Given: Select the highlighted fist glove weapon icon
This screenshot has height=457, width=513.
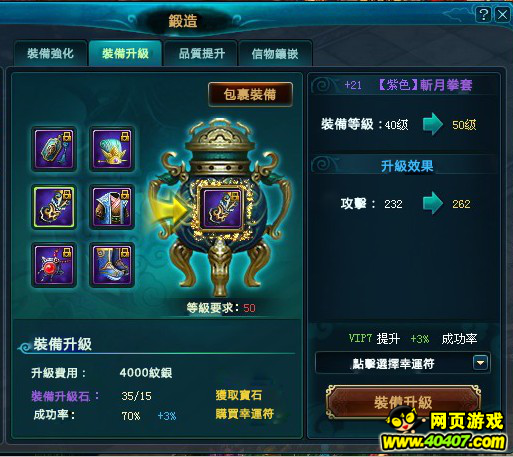Looking at the screenshot, I should (x=54, y=207).
